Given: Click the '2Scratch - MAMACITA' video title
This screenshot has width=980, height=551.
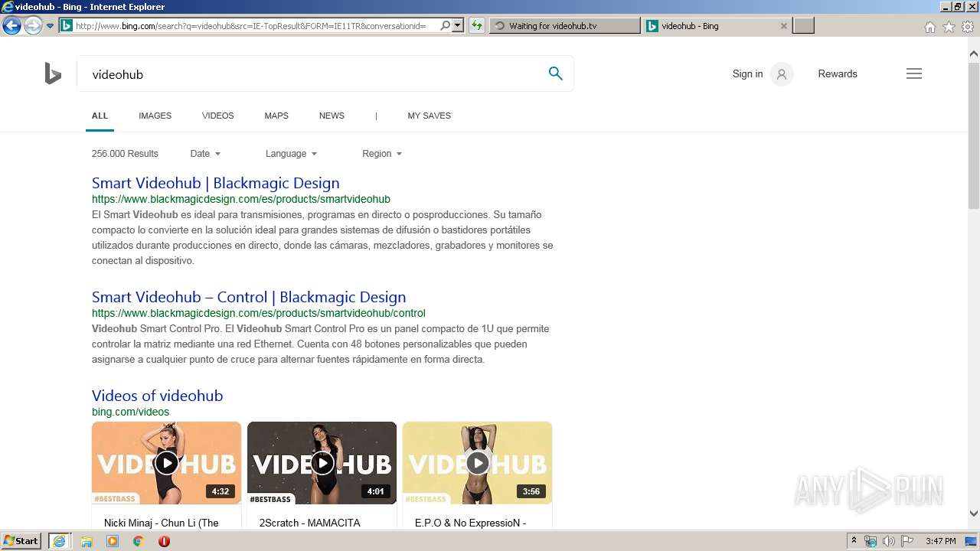Looking at the screenshot, I should 309,523.
